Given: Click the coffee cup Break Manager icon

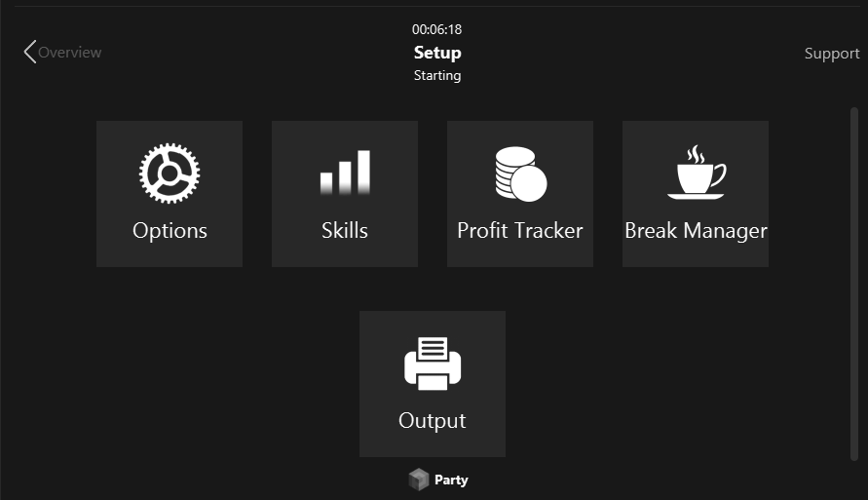Looking at the screenshot, I should pyautogui.click(x=696, y=173).
